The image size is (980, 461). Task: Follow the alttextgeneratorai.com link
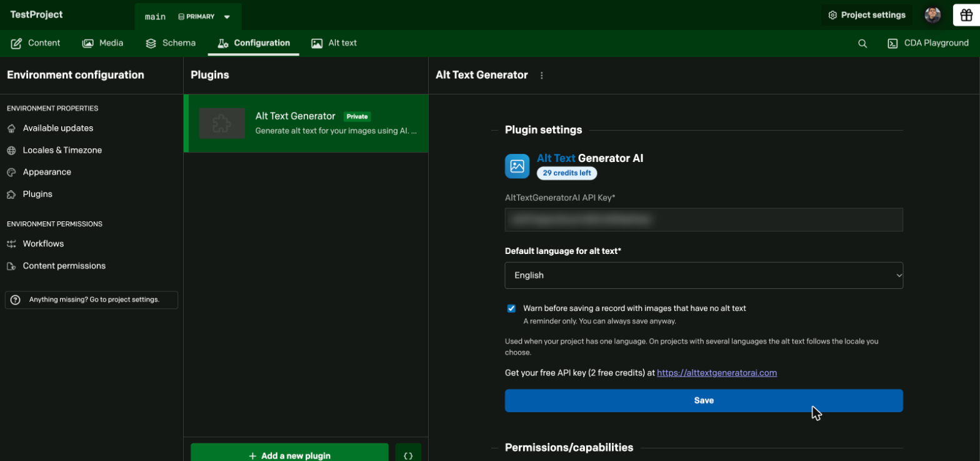(x=717, y=373)
